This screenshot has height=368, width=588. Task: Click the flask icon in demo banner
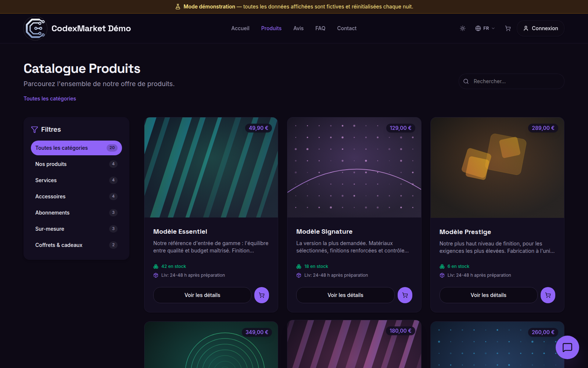pyautogui.click(x=178, y=7)
